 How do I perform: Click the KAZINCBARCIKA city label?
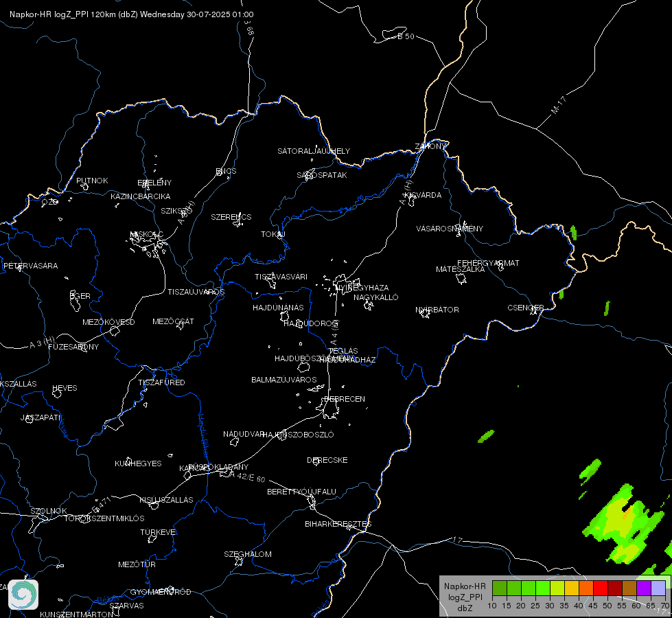pyautogui.click(x=141, y=196)
